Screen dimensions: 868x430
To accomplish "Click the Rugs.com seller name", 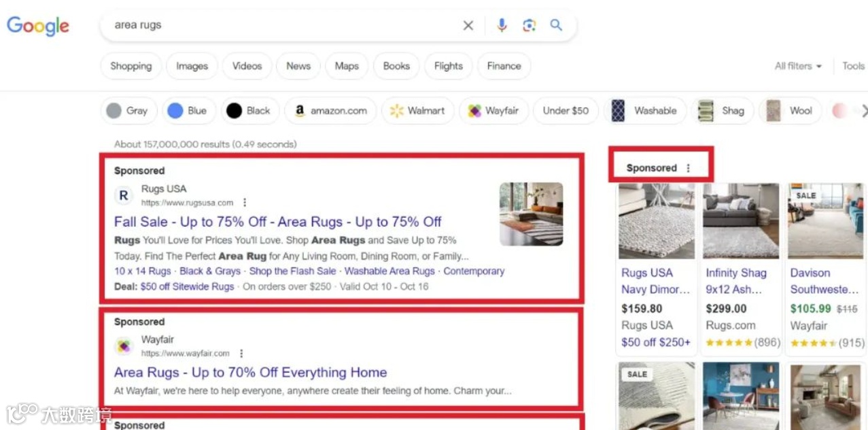I will point(730,325).
